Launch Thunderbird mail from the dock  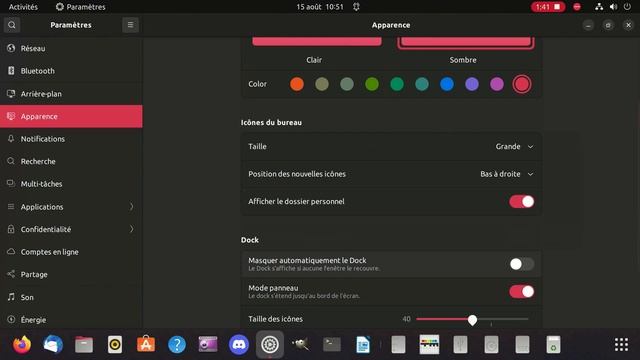click(x=53, y=344)
